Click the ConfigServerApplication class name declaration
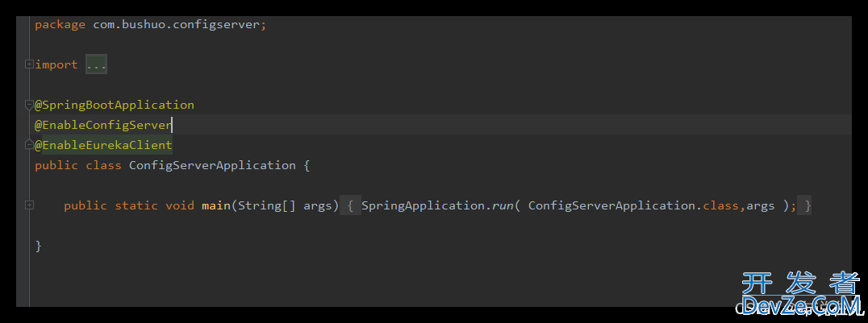Viewport: 868px width, 323px height. [x=213, y=165]
